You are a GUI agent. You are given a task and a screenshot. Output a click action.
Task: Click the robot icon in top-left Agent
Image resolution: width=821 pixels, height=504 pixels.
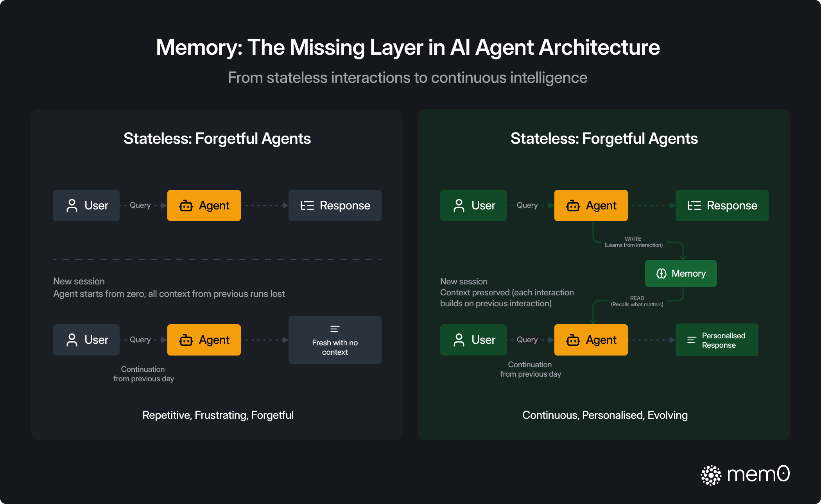186,206
